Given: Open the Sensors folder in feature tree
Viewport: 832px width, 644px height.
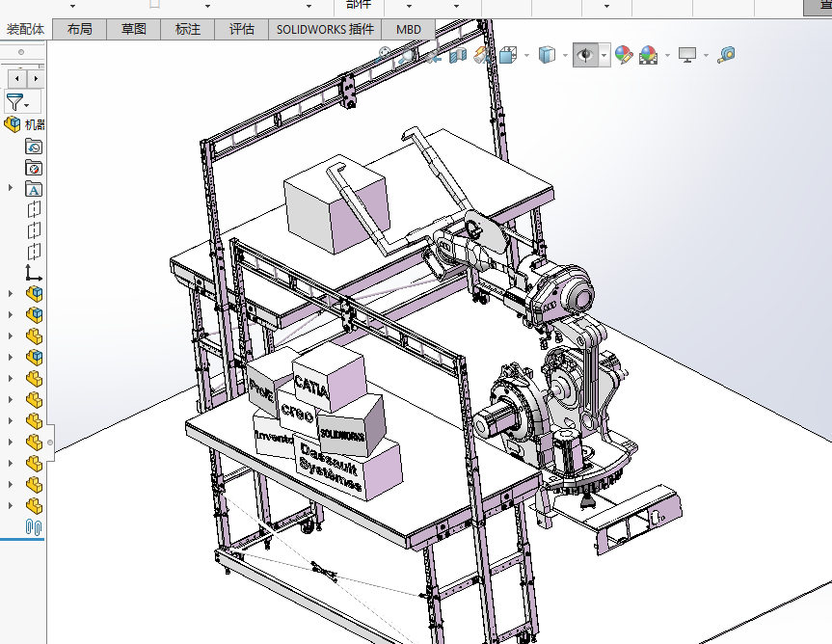Looking at the screenshot, I should (x=34, y=168).
